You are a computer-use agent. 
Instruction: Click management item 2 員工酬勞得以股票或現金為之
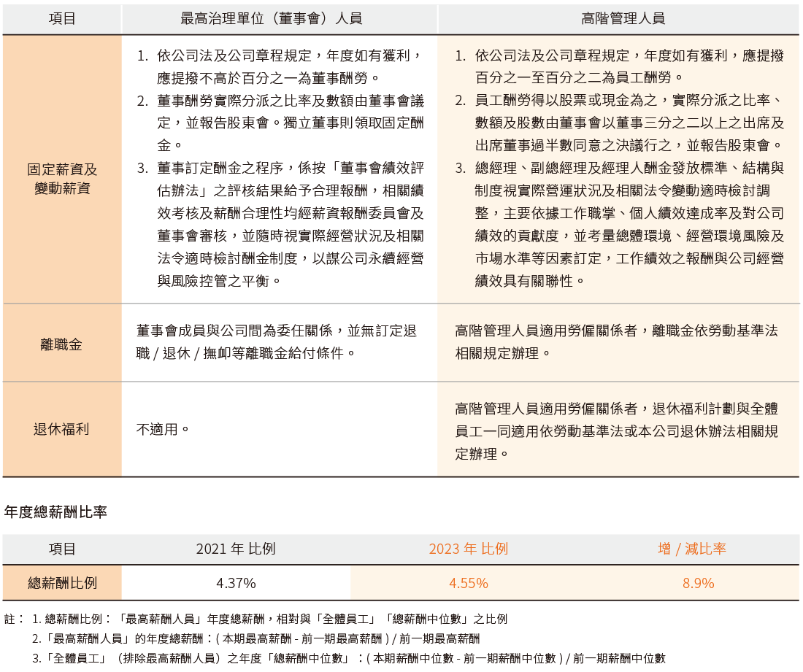coord(619,123)
